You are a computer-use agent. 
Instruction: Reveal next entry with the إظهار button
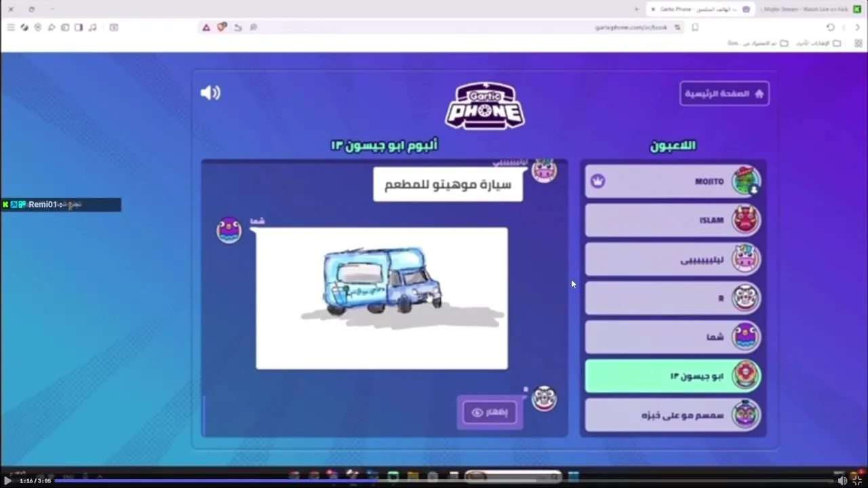(x=490, y=412)
